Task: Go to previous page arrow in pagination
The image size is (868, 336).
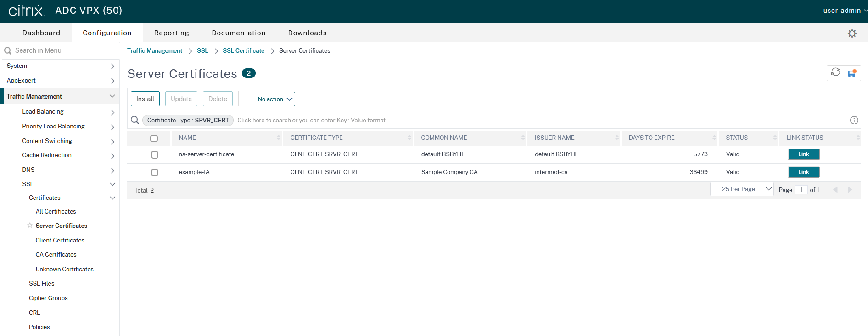Action: pos(835,190)
